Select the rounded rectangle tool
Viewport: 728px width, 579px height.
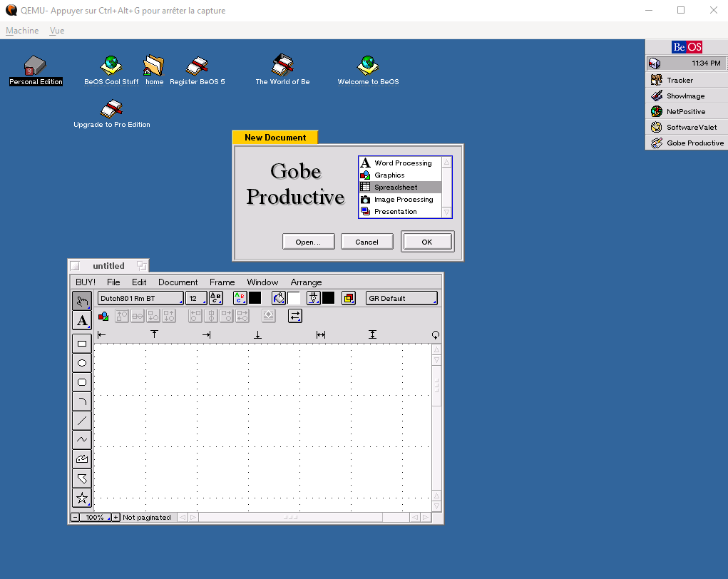tap(82, 382)
